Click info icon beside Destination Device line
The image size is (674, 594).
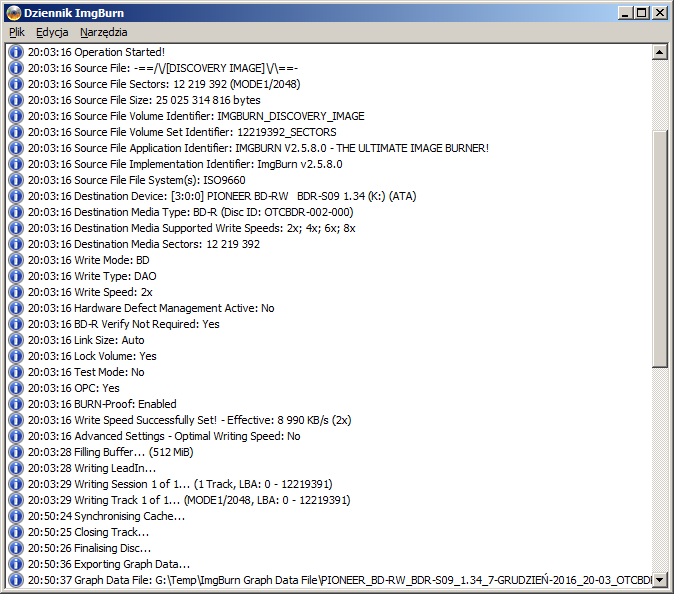pos(15,196)
